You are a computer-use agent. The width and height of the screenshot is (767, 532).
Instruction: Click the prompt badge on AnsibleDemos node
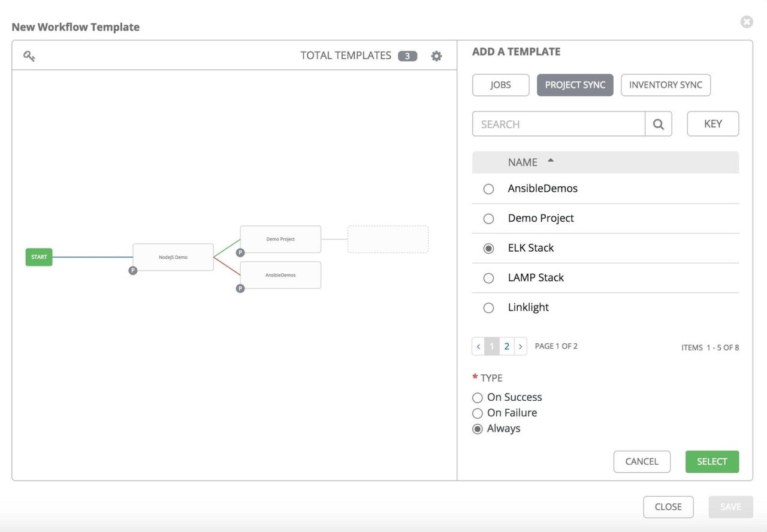[240, 288]
